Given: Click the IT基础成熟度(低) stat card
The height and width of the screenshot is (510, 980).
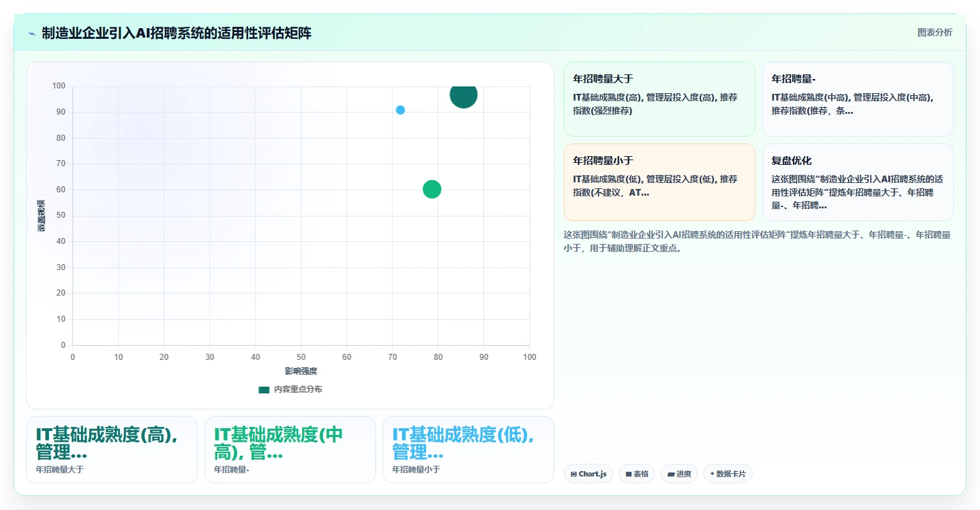Looking at the screenshot, I should click(469, 450).
